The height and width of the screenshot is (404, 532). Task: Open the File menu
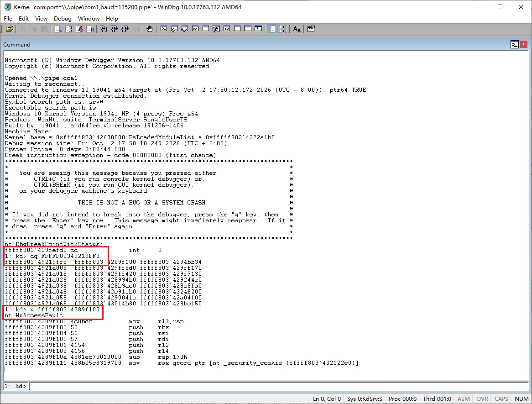tap(8, 18)
